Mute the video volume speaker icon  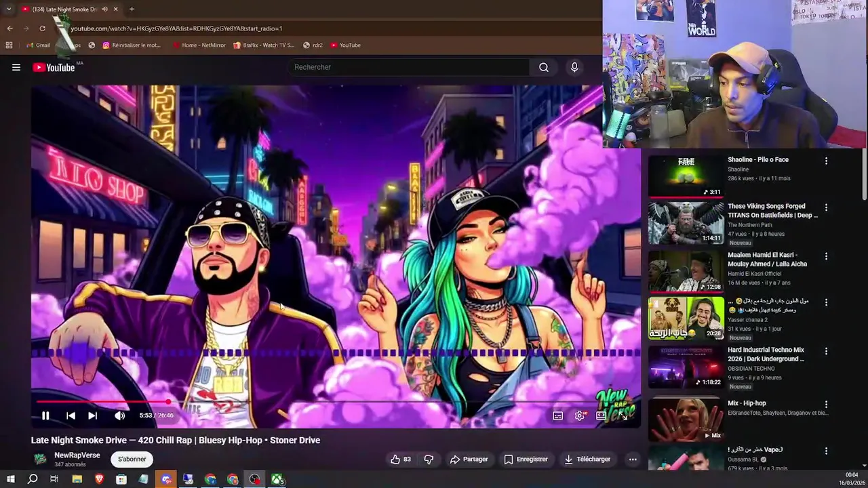click(x=119, y=415)
